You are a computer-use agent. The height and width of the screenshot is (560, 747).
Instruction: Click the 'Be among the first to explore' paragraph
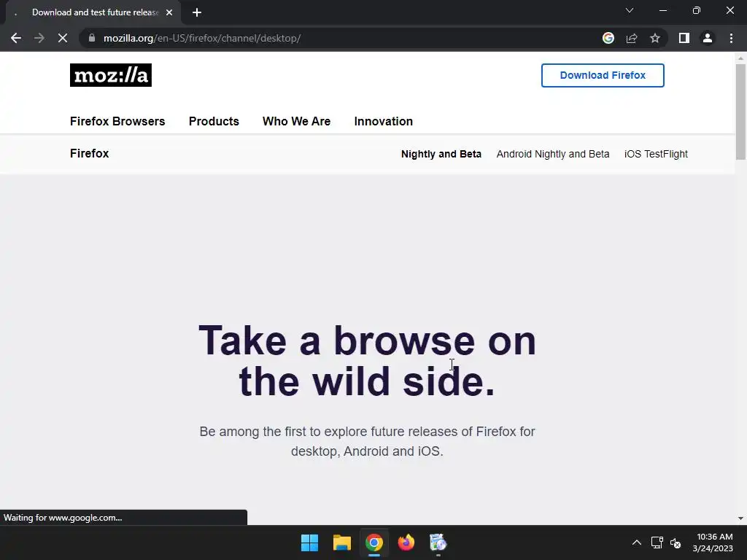(368, 441)
